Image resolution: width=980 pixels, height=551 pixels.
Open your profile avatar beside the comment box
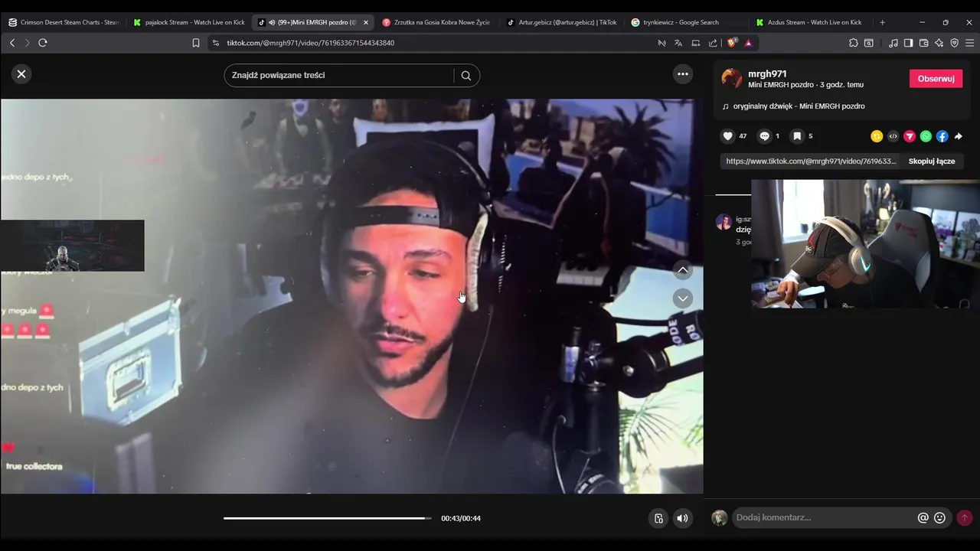[x=719, y=518]
